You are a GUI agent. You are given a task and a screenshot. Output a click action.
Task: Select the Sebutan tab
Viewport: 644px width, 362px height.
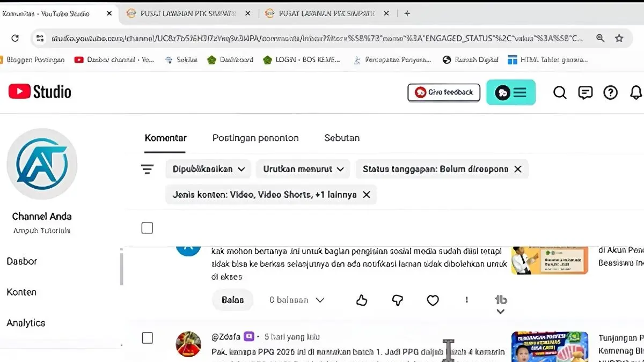pos(342,138)
